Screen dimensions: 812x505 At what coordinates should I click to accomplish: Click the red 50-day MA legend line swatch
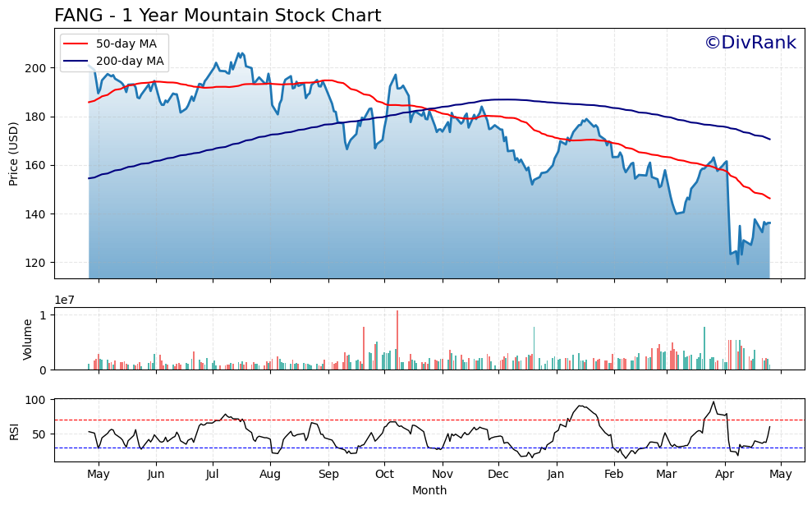point(76,44)
